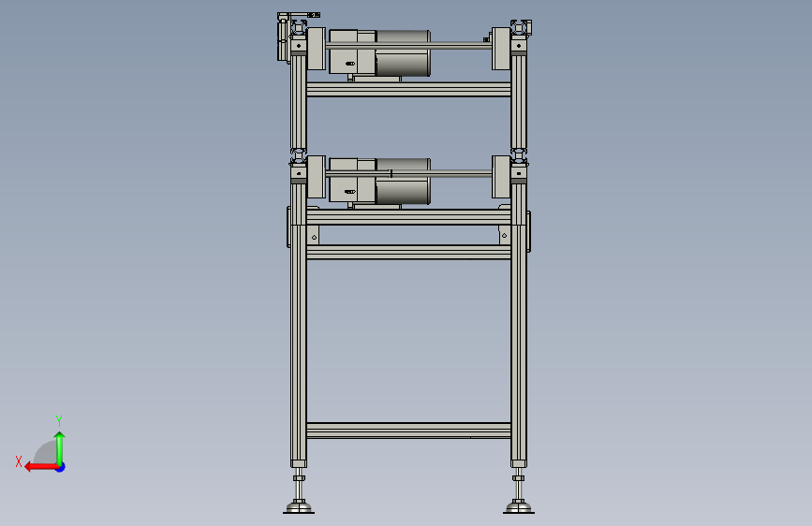This screenshot has width=812, height=526.
Task: Click the blue Z axis dot on the triad
Action: pyautogui.click(x=61, y=467)
